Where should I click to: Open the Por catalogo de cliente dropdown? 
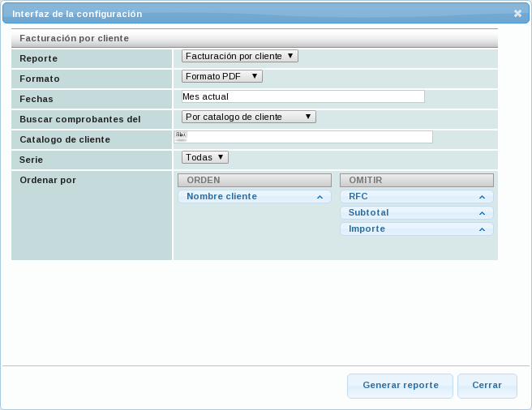(x=248, y=117)
